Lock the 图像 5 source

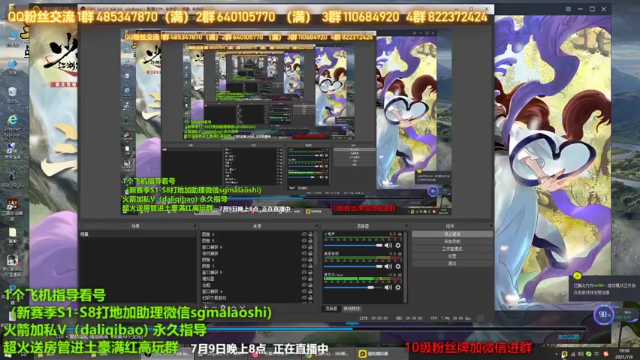(x=311, y=241)
